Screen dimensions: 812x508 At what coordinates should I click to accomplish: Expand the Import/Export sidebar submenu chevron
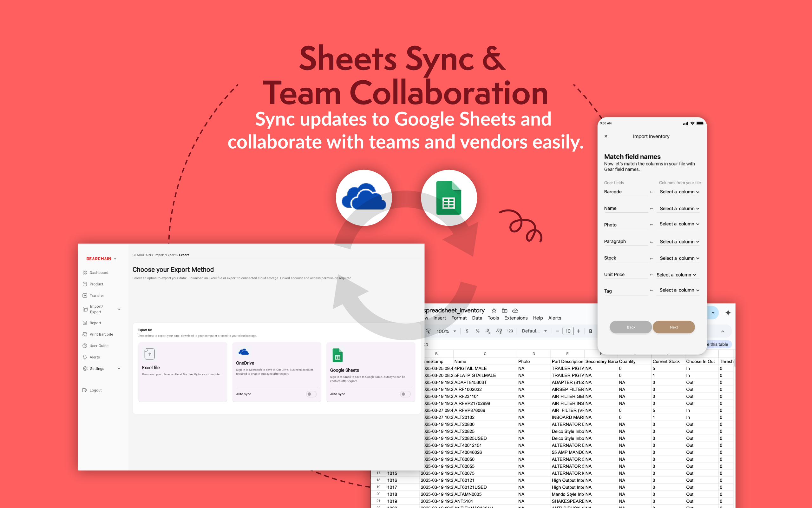(119, 309)
